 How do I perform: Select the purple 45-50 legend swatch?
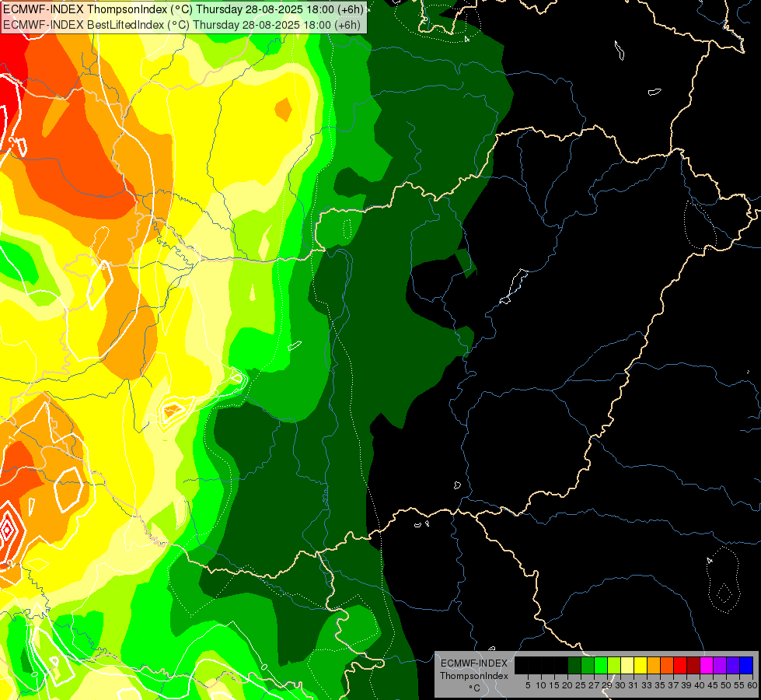[720, 665]
